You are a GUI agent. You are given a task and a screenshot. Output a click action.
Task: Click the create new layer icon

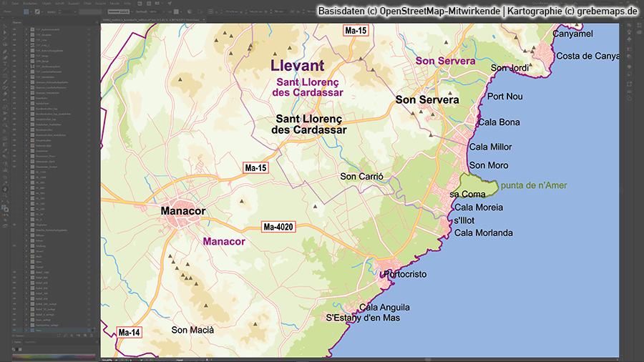click(x=84, y=336)
